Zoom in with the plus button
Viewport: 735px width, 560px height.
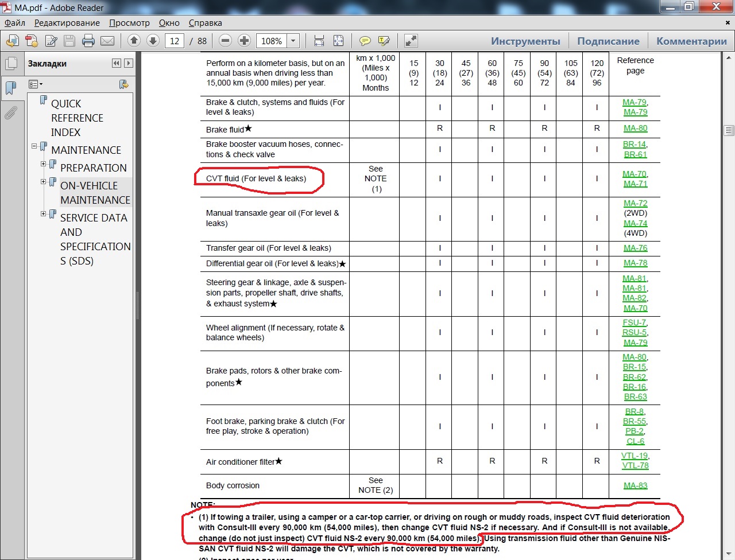pyautogui.click(x=244, y=41)
